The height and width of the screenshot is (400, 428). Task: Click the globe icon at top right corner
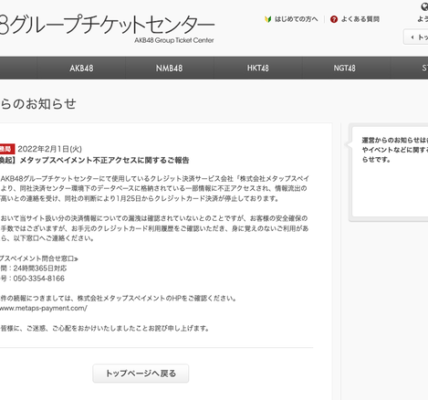pos(425,6)
